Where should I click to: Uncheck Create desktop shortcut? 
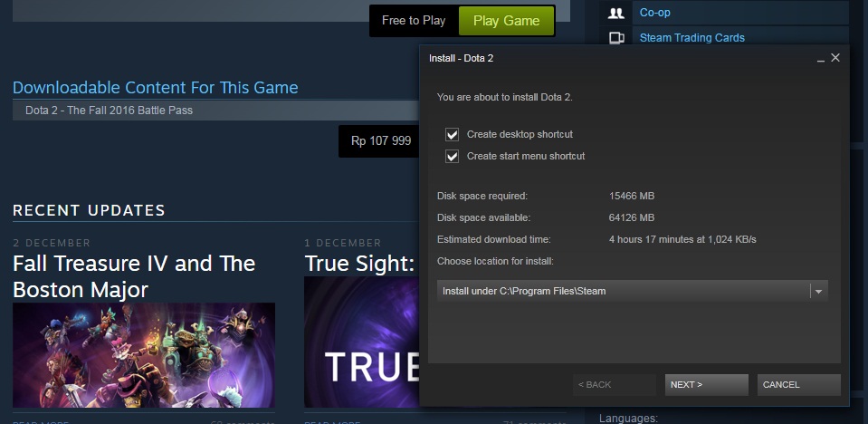pos(453,135)
